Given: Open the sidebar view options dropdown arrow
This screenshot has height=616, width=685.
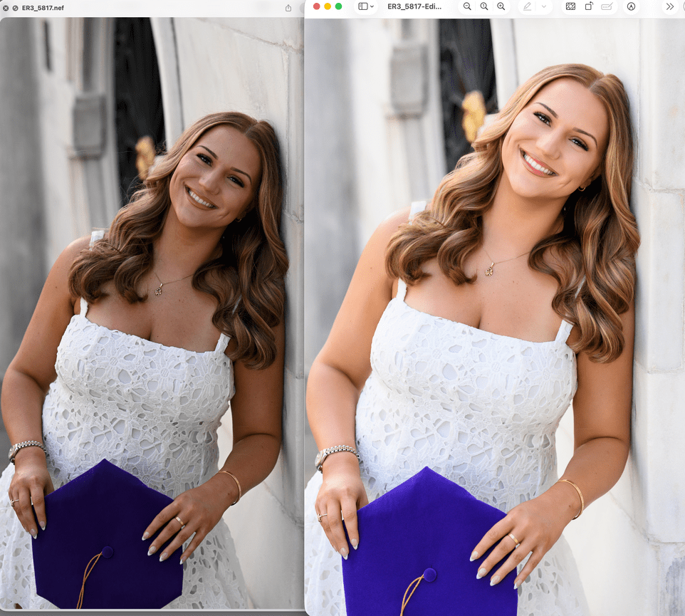Looking at the screenshot, I should 372,6.
